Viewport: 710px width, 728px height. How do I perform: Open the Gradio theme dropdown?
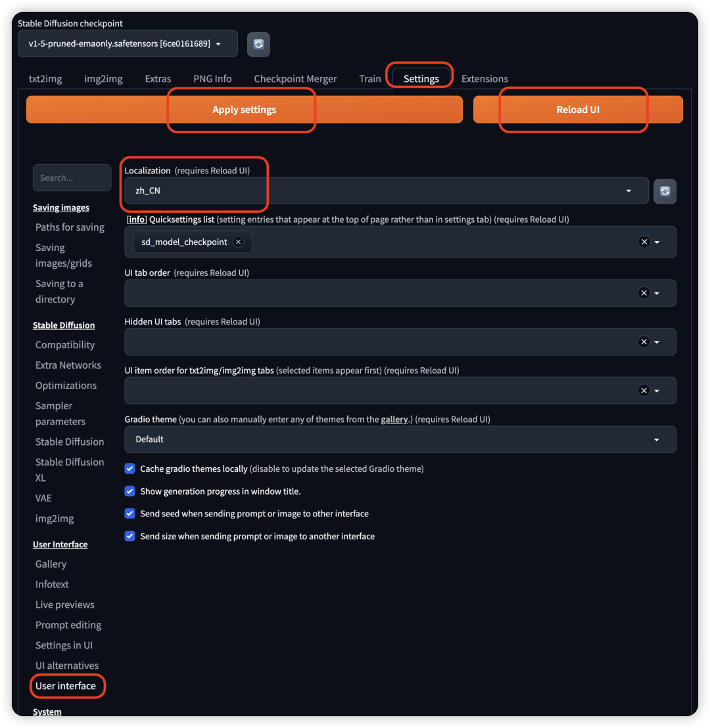click(x=400, y=439)
